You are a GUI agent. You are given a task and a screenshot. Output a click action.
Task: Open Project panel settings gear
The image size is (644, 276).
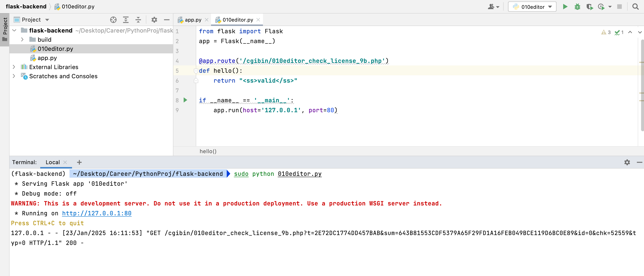pos(154,20)
